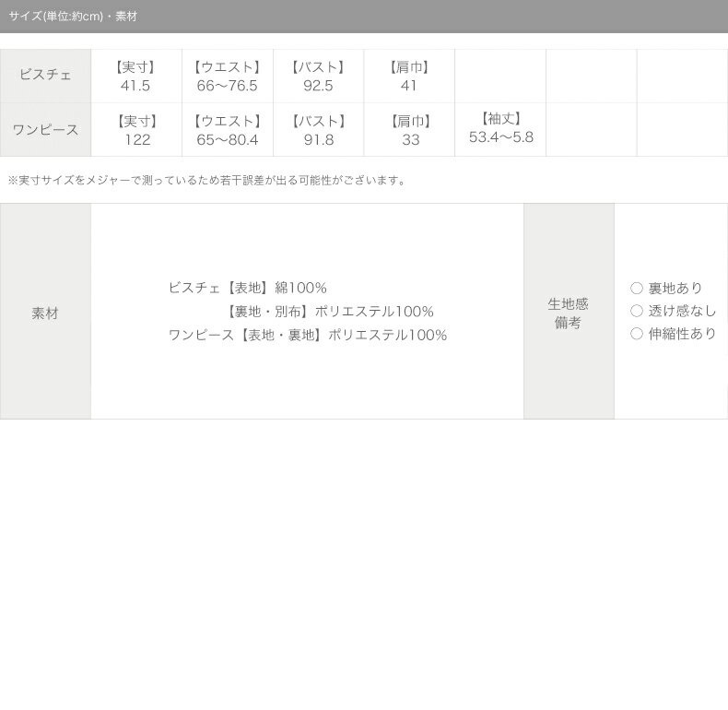The height and width of the screenshot is (710, 728).
Task: Click the ビスチェ row label
Action: pos(45,76)
